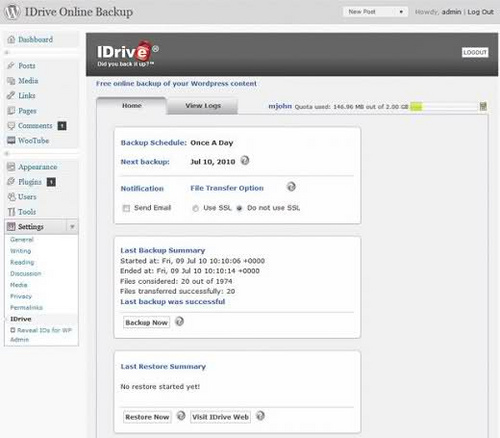Open Permalinks settings submenu
The width and height of the screenshot is (500, 438).
(x=26, y=308)
